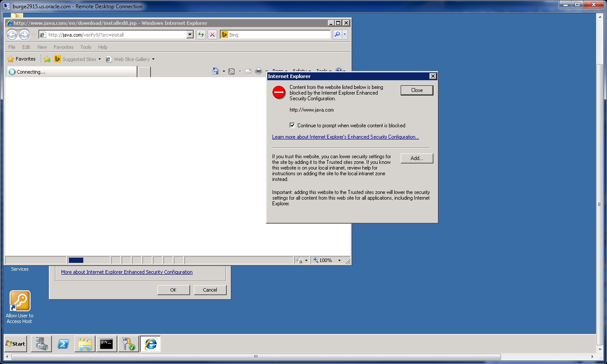Launch Windows PowerShell from the taskbar
The image size is (607, 364).
coord(63,344)
